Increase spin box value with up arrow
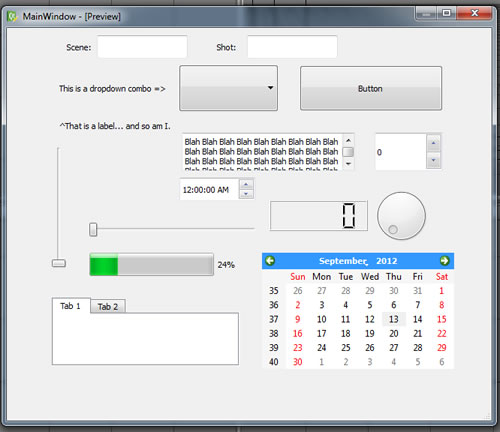Screen dimensions: 500x432 (x=433, y=143)
